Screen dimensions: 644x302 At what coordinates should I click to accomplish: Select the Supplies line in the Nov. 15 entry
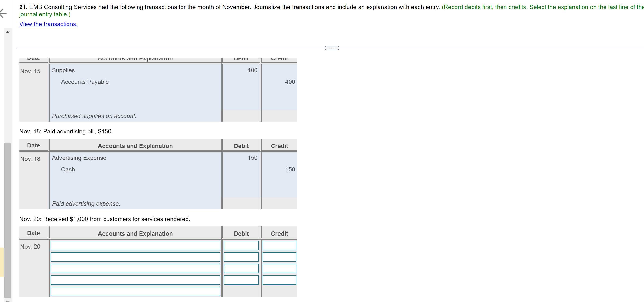63,70
